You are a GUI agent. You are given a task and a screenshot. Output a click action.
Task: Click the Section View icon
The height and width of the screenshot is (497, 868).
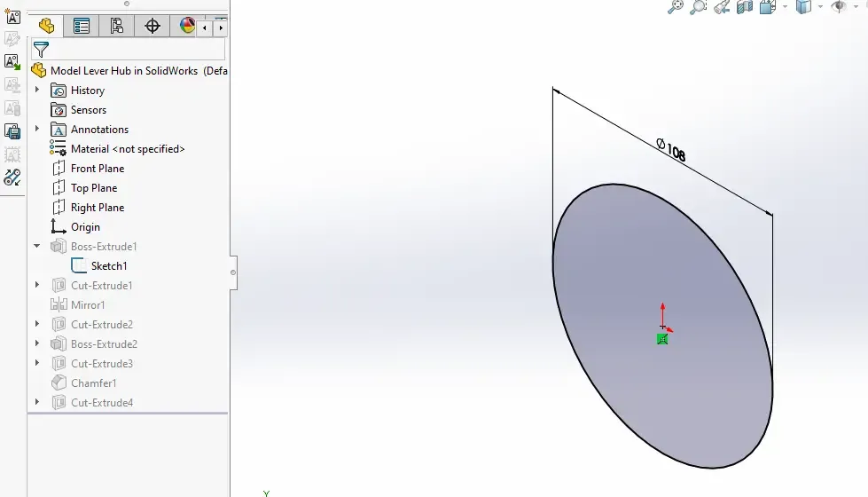[x=745, y=6]
